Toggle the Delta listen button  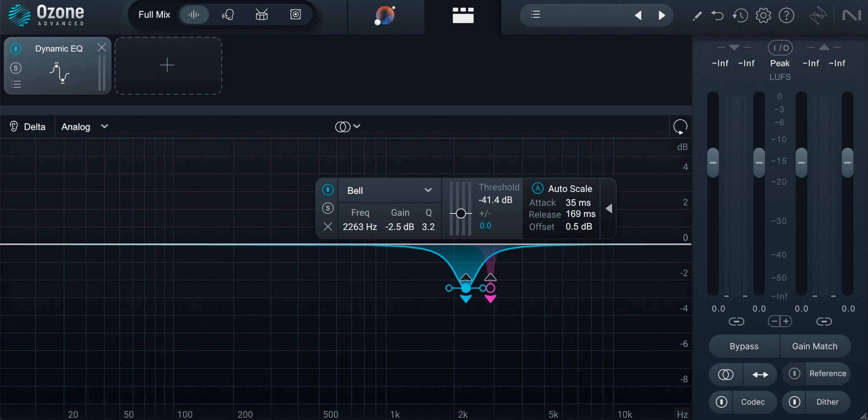point(27,127)
